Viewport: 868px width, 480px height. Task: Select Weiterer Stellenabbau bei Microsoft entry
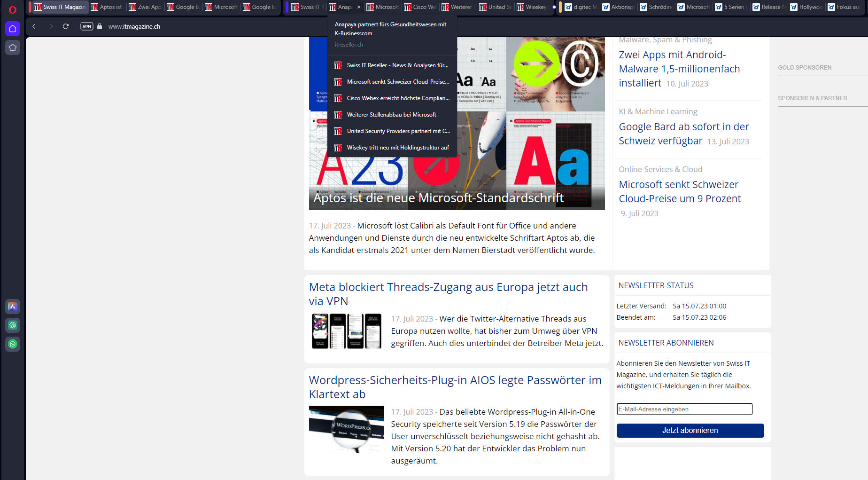[x=392, y=115]
